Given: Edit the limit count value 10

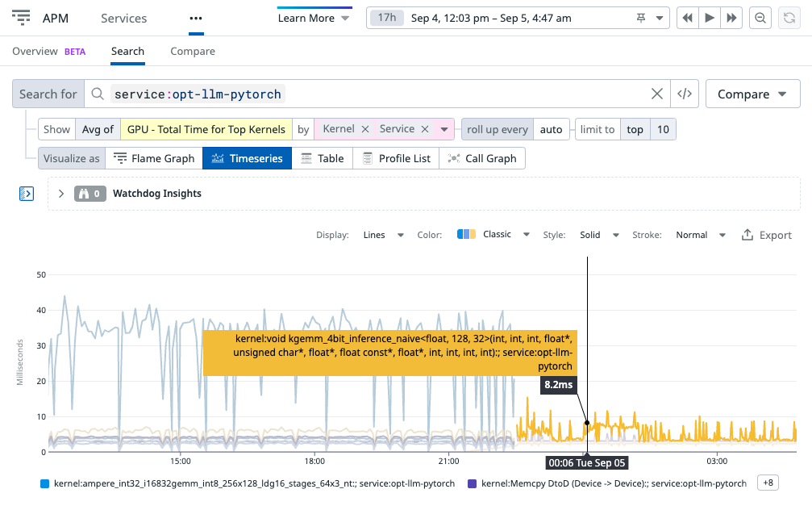Looking at the screenshot, I should [663, 129].
